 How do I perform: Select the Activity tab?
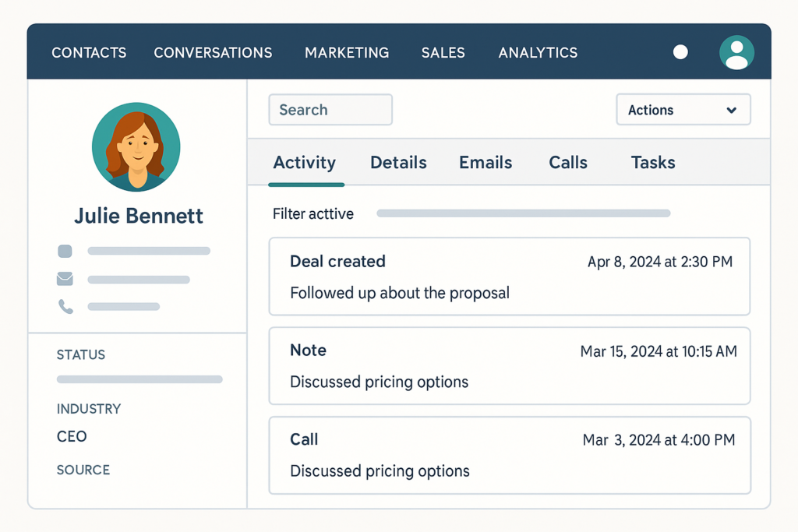pyautogui.click(x=305, y=163)
